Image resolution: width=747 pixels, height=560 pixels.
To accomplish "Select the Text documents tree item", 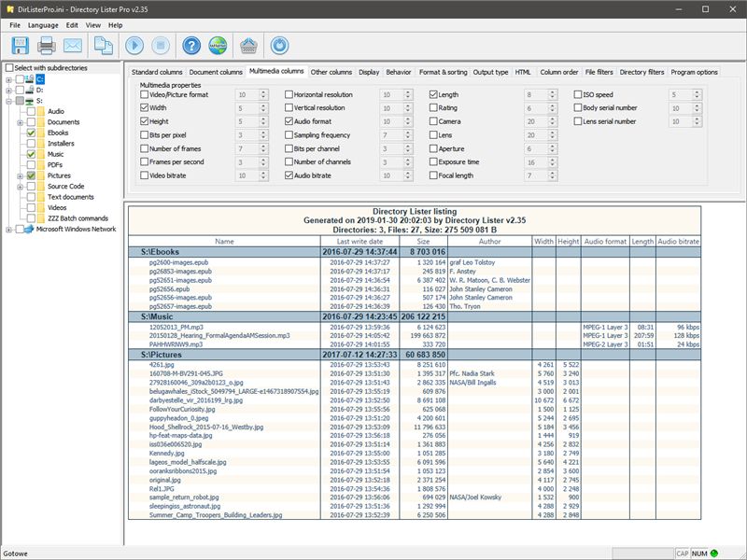I will tap(71, 197).
